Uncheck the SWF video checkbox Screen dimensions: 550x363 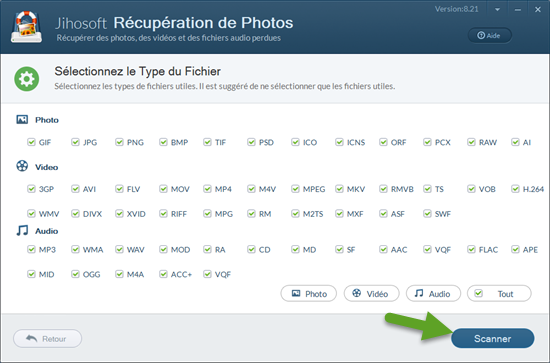tap(427, 214)
